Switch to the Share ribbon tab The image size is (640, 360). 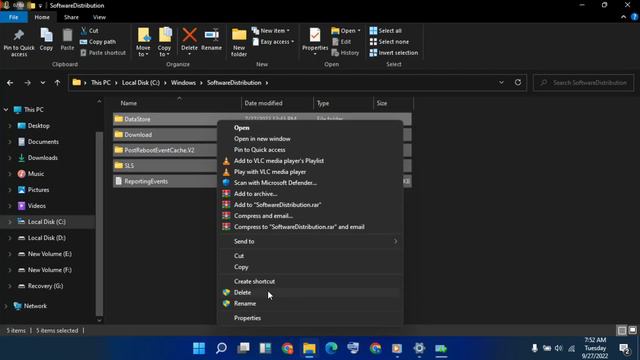pyautogui.click(x=71, y=17)
